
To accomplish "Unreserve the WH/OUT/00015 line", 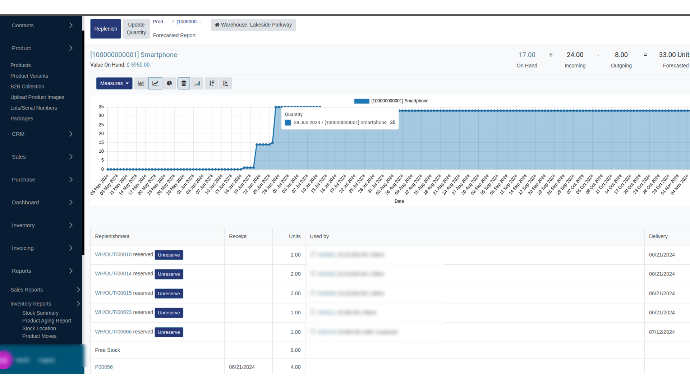I will point(169,293).
